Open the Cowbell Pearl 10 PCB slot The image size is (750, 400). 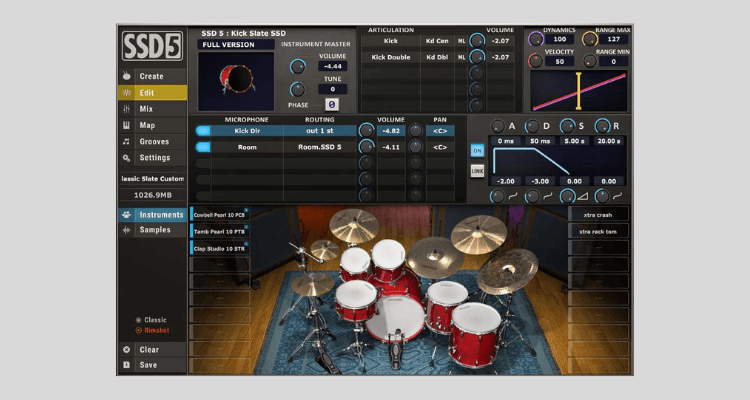[220, 215]
